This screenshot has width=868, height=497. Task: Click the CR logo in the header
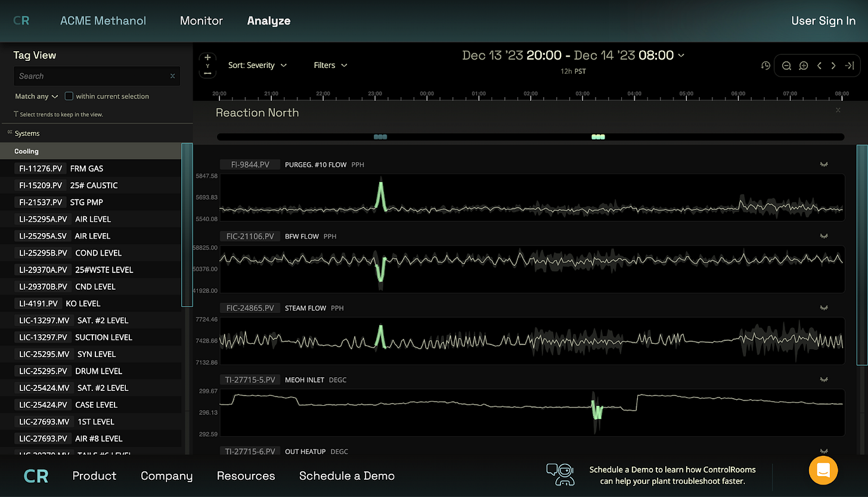[x=21, y=20]
